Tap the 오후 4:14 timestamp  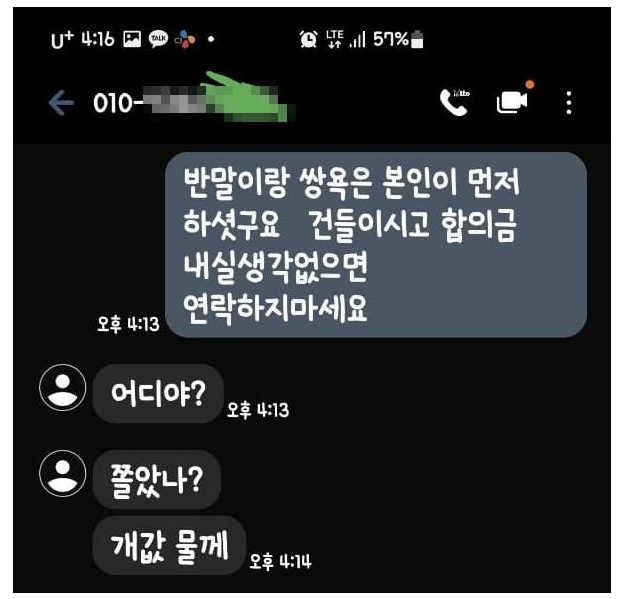[x=280, y=562]
